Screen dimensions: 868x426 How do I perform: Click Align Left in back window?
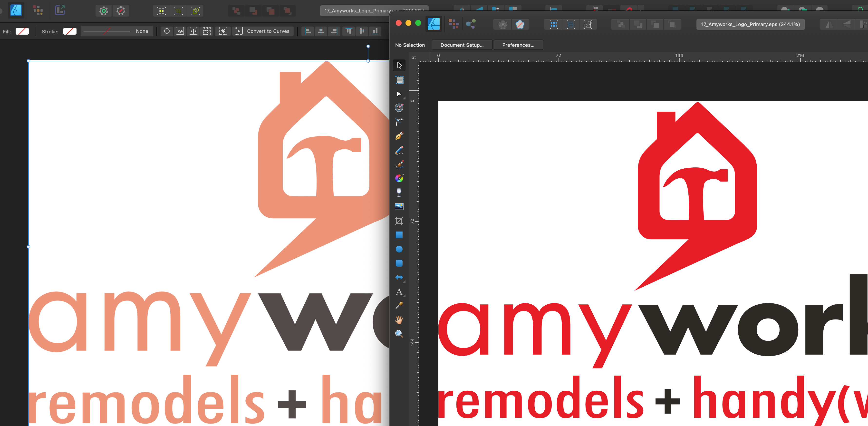[308, 31]
